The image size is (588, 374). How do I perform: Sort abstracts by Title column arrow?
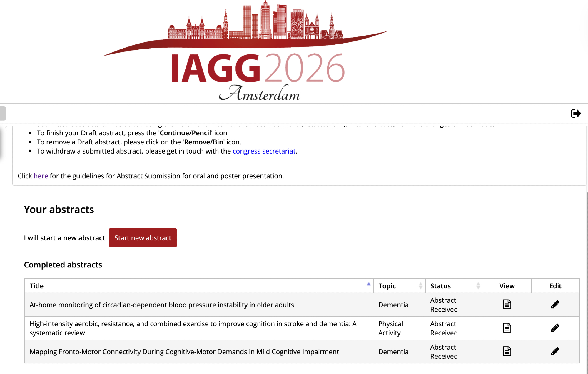click(x=368, y=284)
